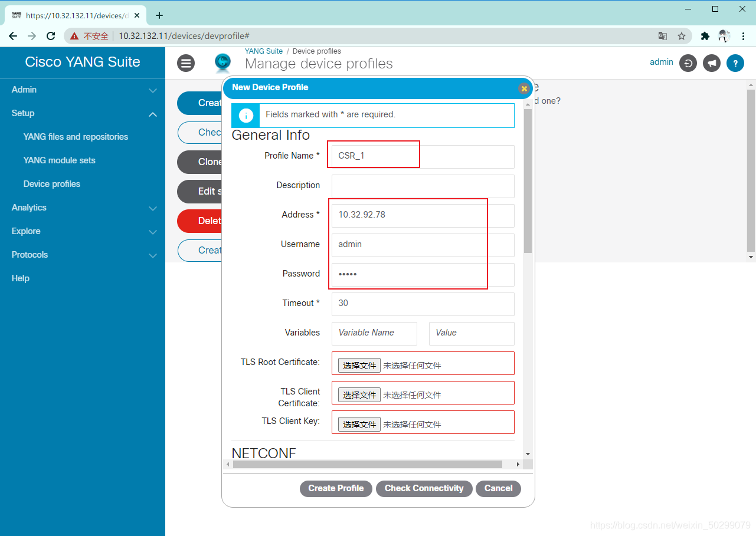
Task: Open the Help sidebar item
Action: coord(21,278)
